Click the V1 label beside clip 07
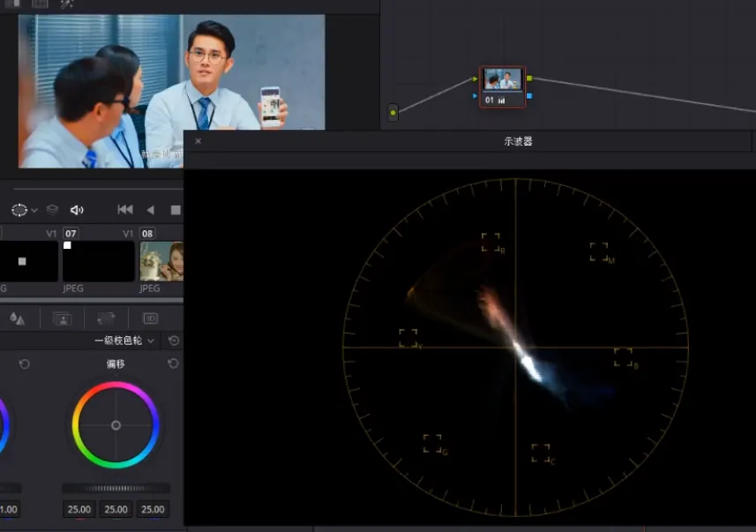This screenshot has height=532, width=756. 51,234
